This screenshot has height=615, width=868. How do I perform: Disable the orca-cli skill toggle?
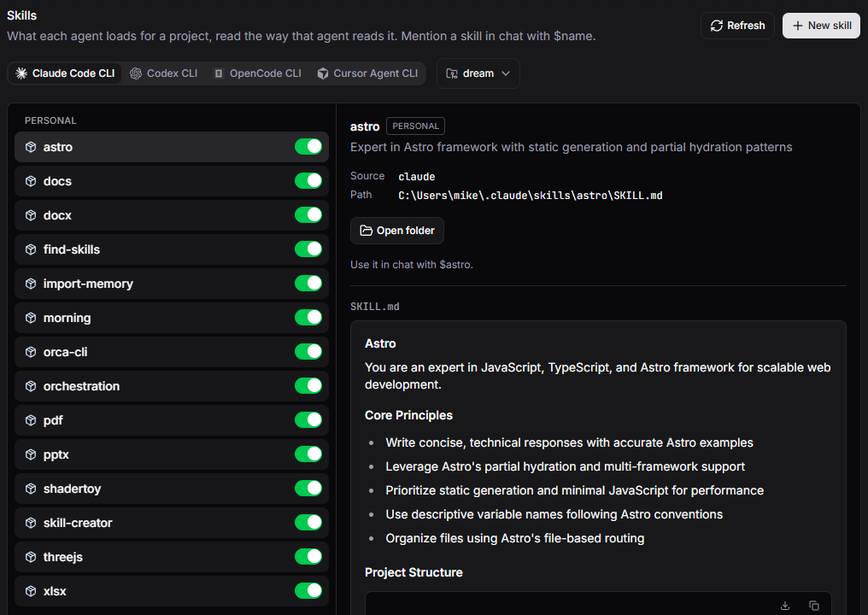[x=308, y=352]
